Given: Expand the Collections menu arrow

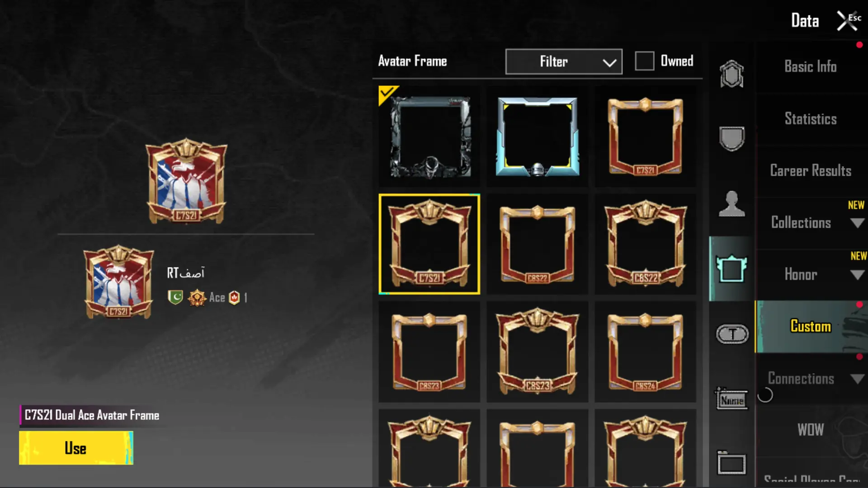Looking at the screenshot, I should pos(857,223).
